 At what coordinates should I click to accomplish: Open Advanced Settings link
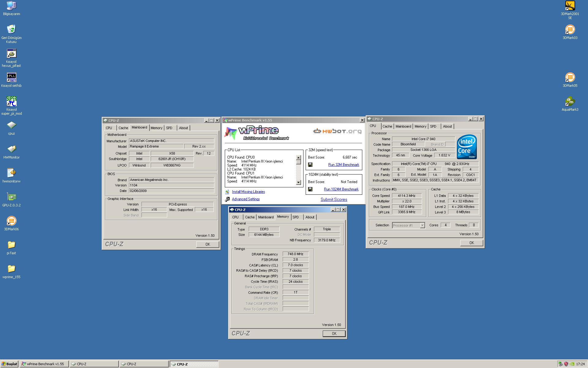point(246,199)
